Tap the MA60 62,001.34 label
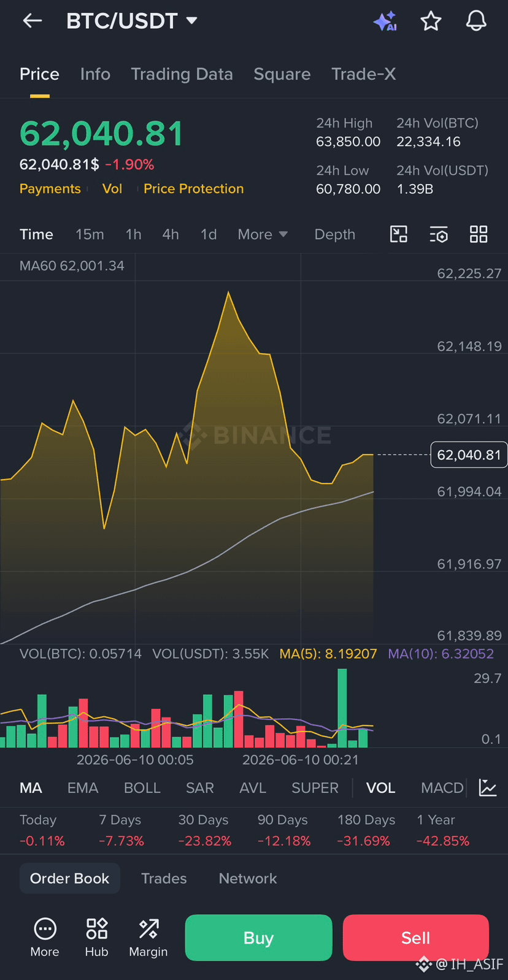The width and height of the screenshot is (508, 980). pos(72,266)
